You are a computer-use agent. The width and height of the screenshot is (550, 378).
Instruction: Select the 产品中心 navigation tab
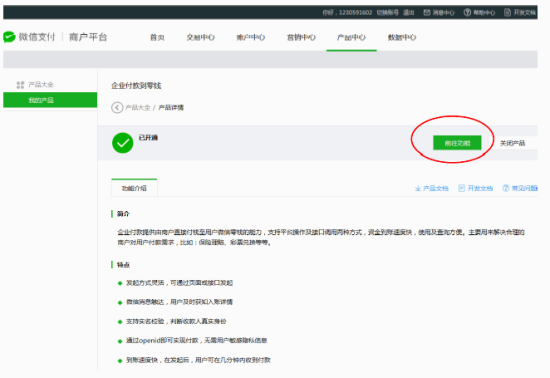[351, 37]
